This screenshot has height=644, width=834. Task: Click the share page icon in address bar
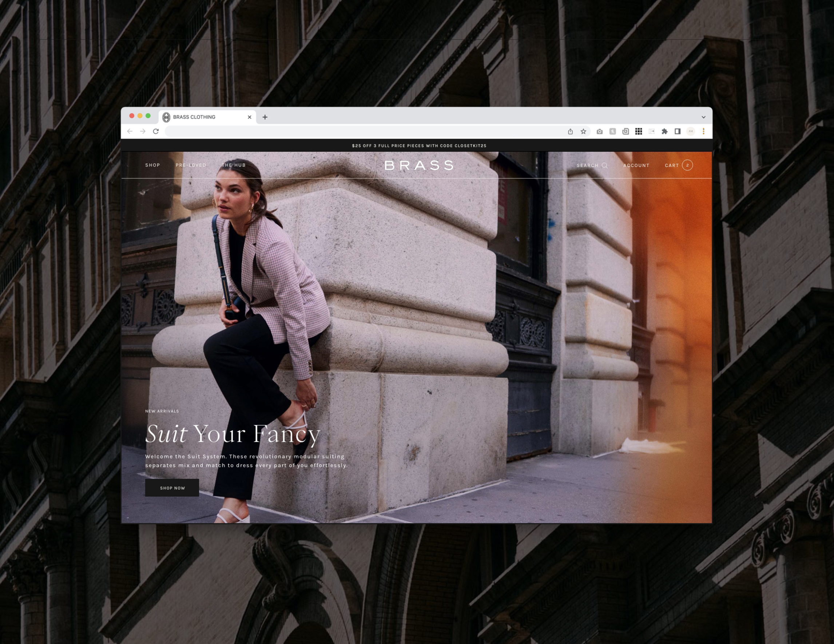[570, 131]
